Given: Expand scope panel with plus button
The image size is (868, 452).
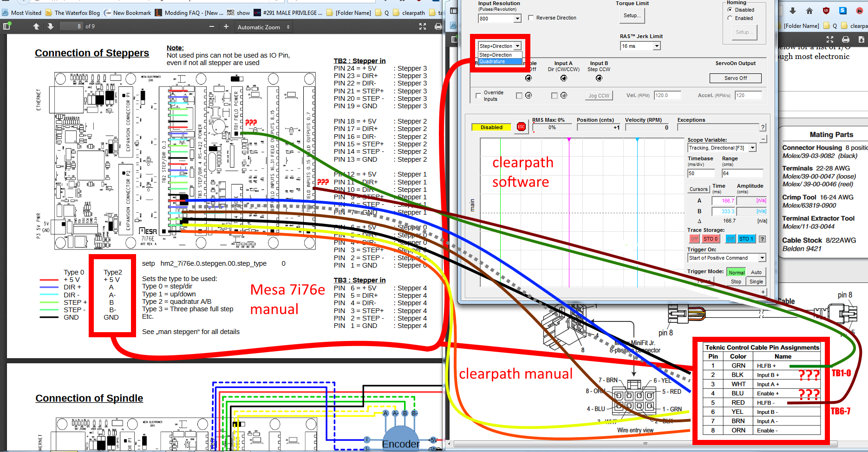Looking at the screenshot, I should pyautogui.click(x=763, y=292).
